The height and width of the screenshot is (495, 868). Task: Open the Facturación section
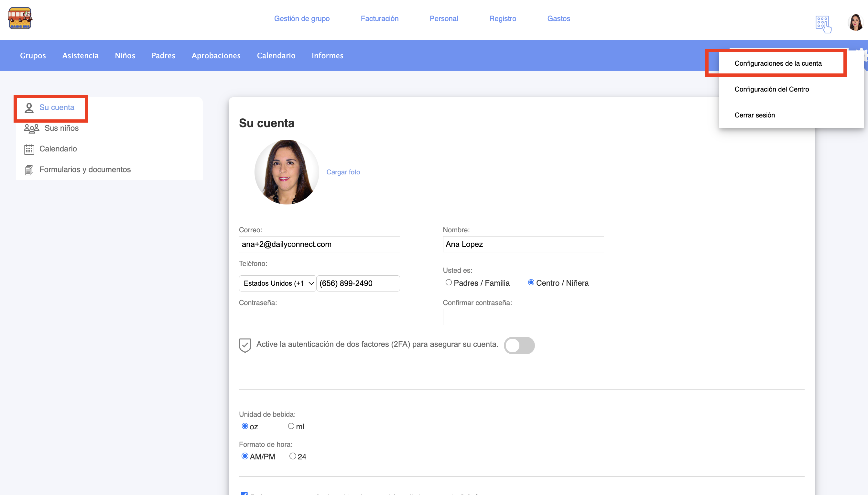point(379,18)
